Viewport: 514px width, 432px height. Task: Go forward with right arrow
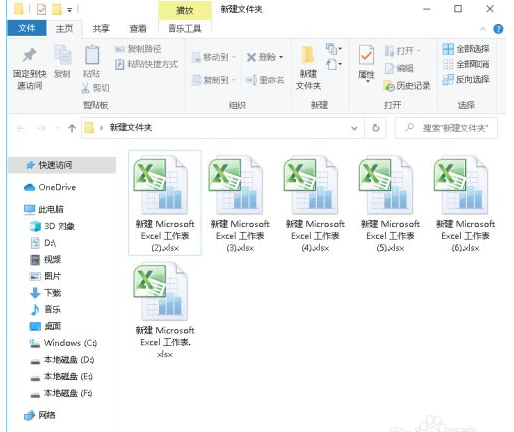tap(41, 128)
